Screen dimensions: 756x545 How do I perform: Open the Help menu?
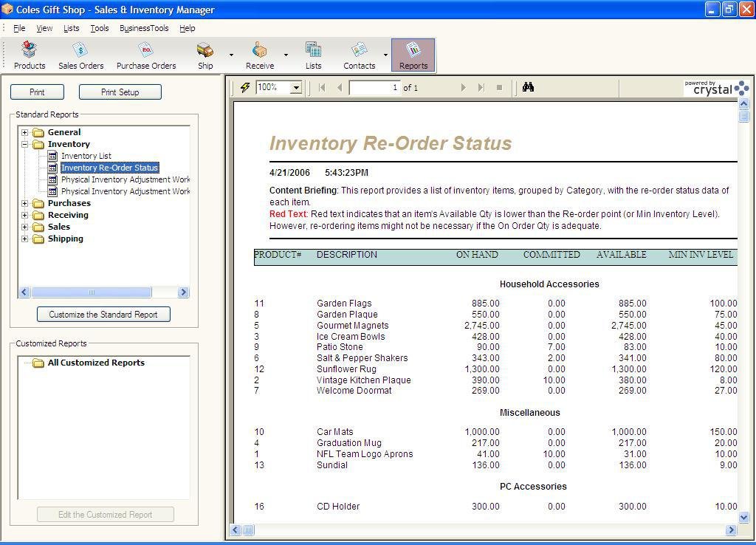188,28
